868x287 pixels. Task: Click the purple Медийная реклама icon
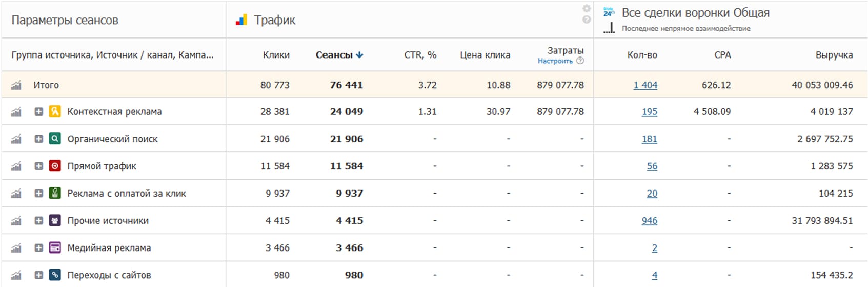click(55, 247)
